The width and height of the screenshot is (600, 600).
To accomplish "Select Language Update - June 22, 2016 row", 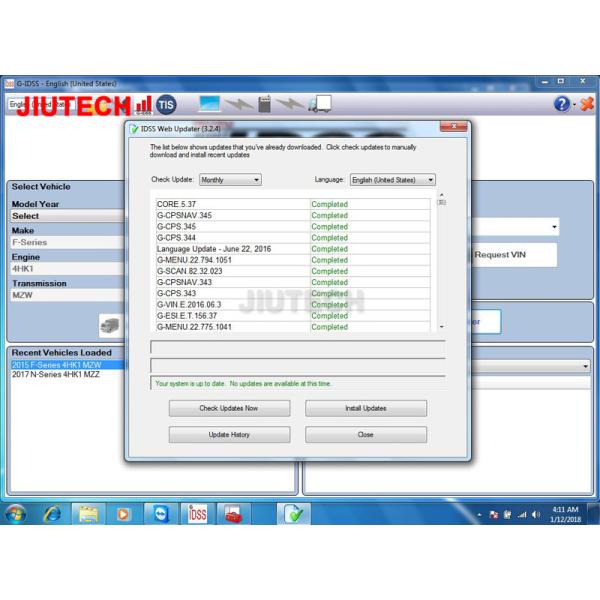I will coord(293,249).
